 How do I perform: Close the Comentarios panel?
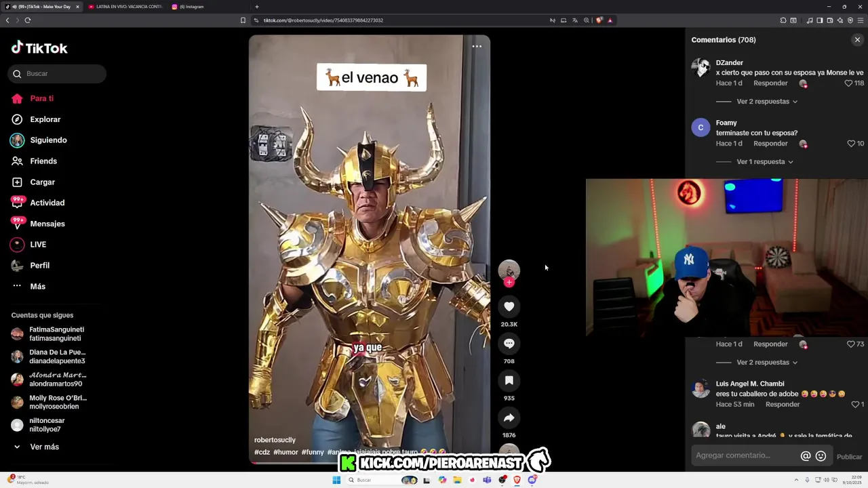pyautogui.click(x=857, y=40)
